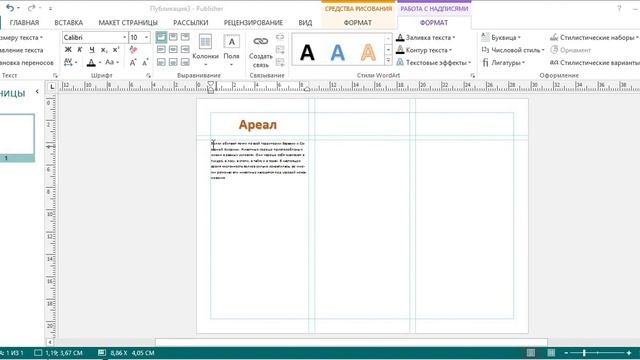Apply blue WordArt style A
The width and height of the screenshot is (640, 360).
pos(338,52)
